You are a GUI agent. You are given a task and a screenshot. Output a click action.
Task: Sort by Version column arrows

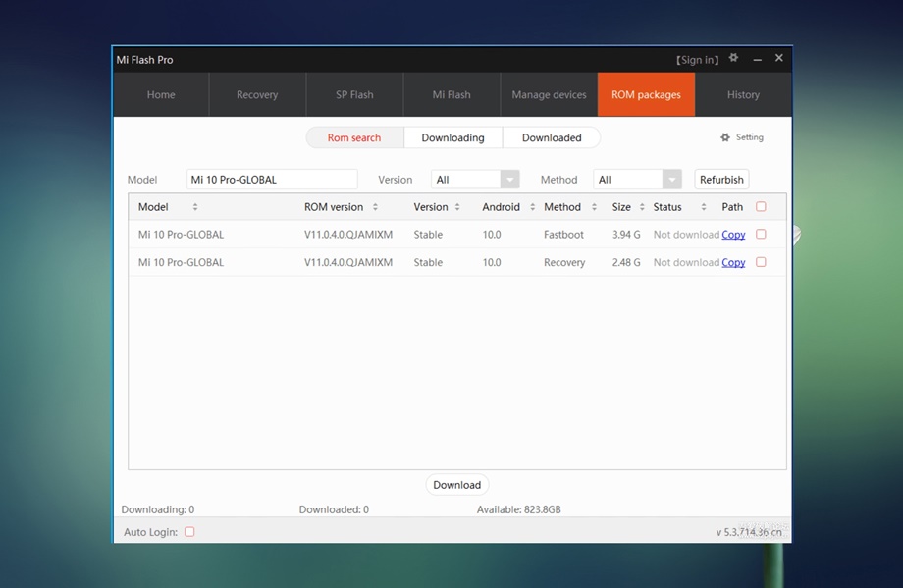(457, 207)
